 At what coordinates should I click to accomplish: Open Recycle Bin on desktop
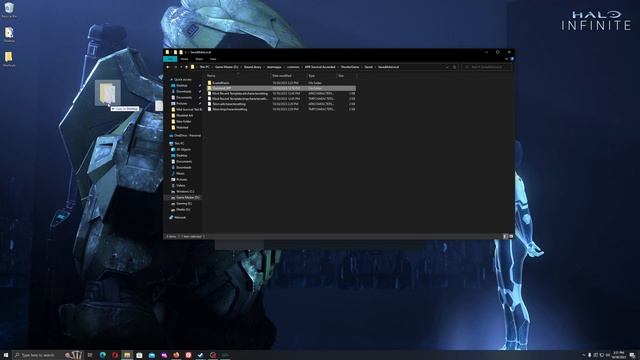tap(9, 10)
